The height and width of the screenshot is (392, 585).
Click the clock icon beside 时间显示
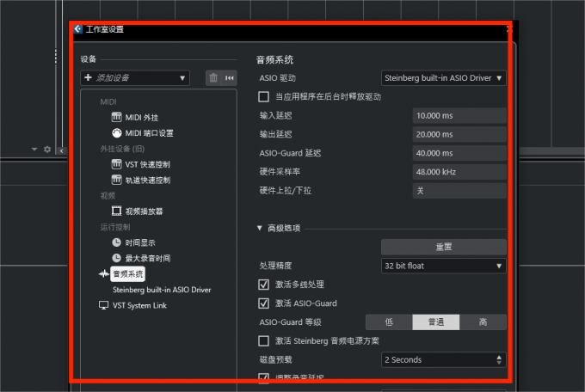click(x=117, y=242)
